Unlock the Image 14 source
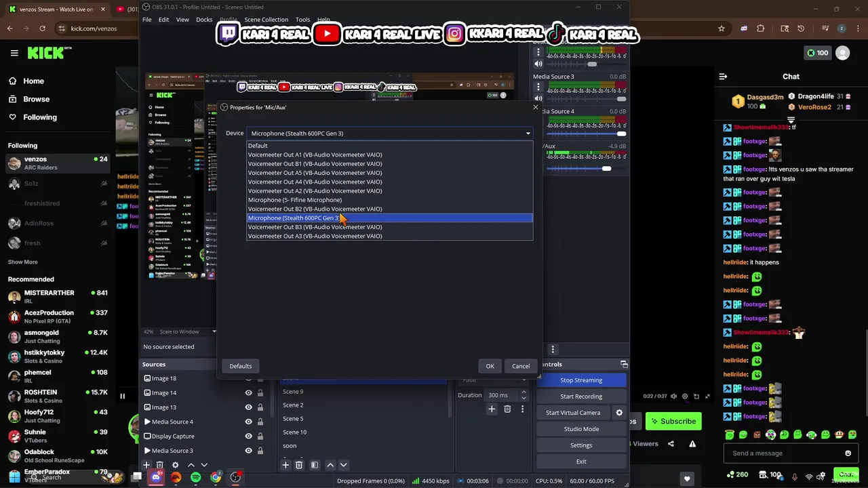Viewport: 868px width, 488px height. pyautogui.click(x=260, y=392)
